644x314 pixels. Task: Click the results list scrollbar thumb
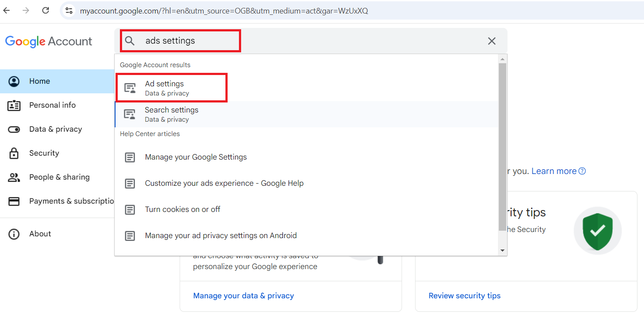[x=502, y=147]
